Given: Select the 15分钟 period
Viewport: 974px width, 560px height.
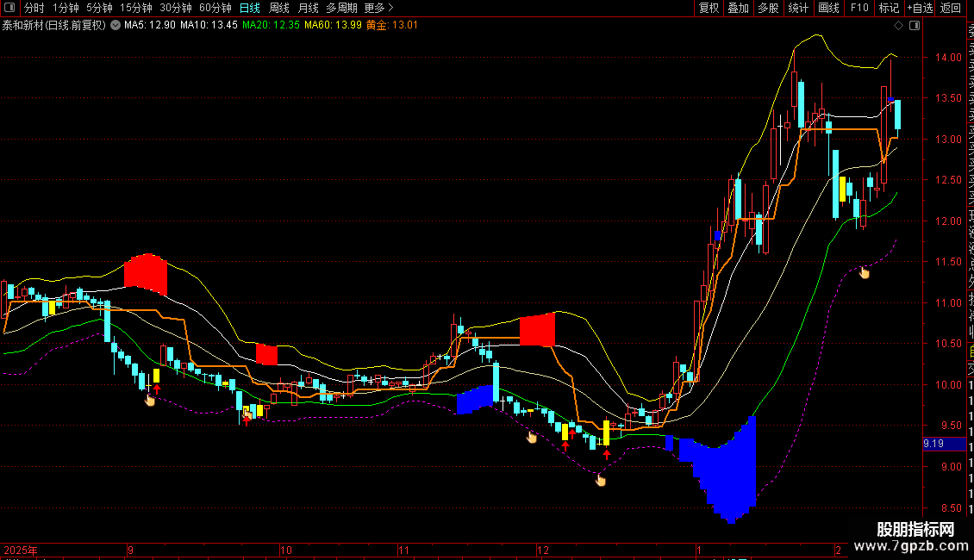Looking at the screenshot, I should pyautogui.click(x=135, y=8).
